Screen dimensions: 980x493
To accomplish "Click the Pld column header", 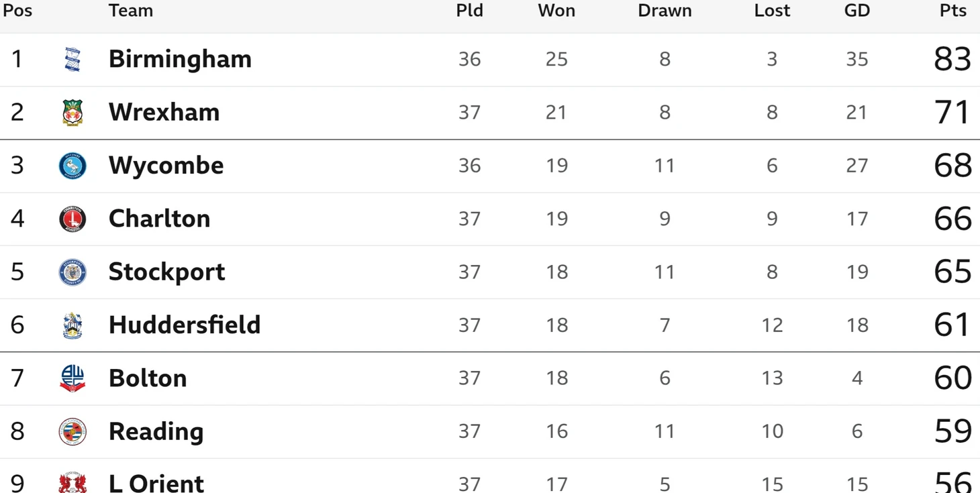I will click(x=469, y=11).
